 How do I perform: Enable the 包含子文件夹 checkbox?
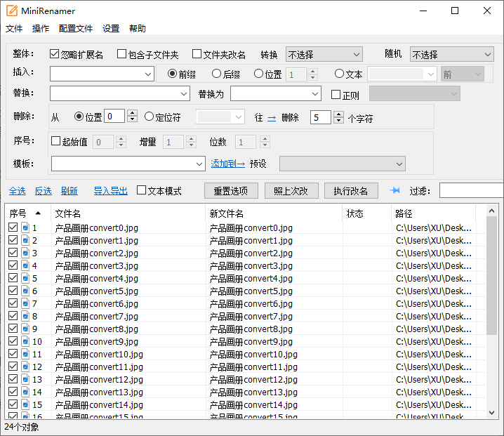coord(121,54)
